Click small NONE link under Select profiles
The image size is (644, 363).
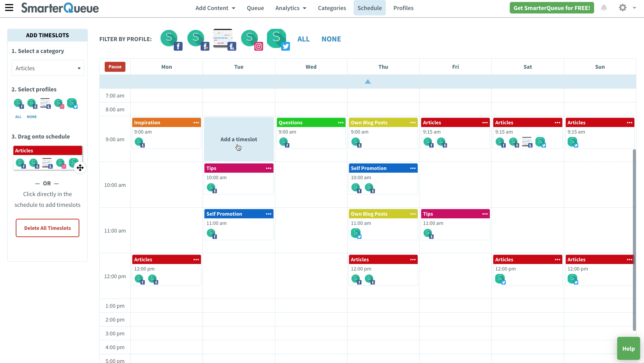point(32,117)
